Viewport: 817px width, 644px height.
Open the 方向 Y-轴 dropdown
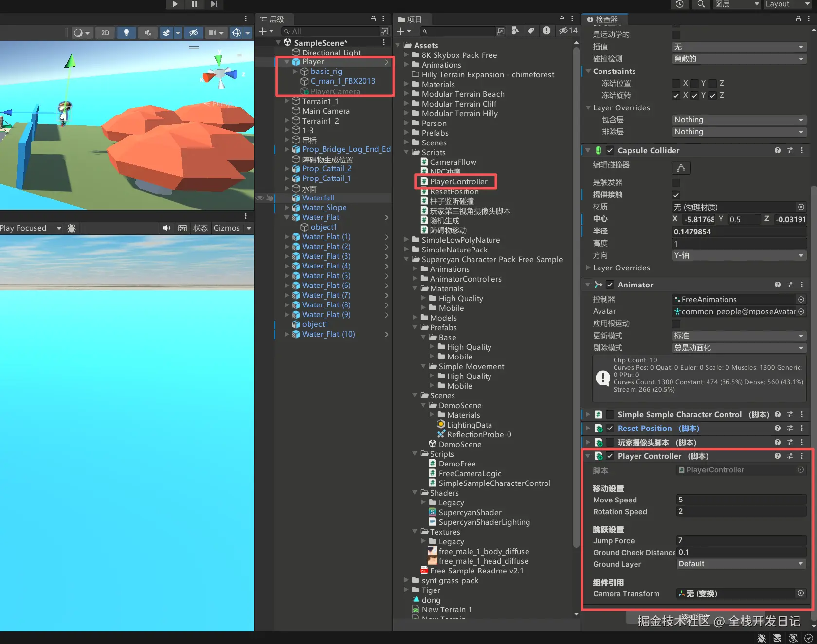point(739,255)
